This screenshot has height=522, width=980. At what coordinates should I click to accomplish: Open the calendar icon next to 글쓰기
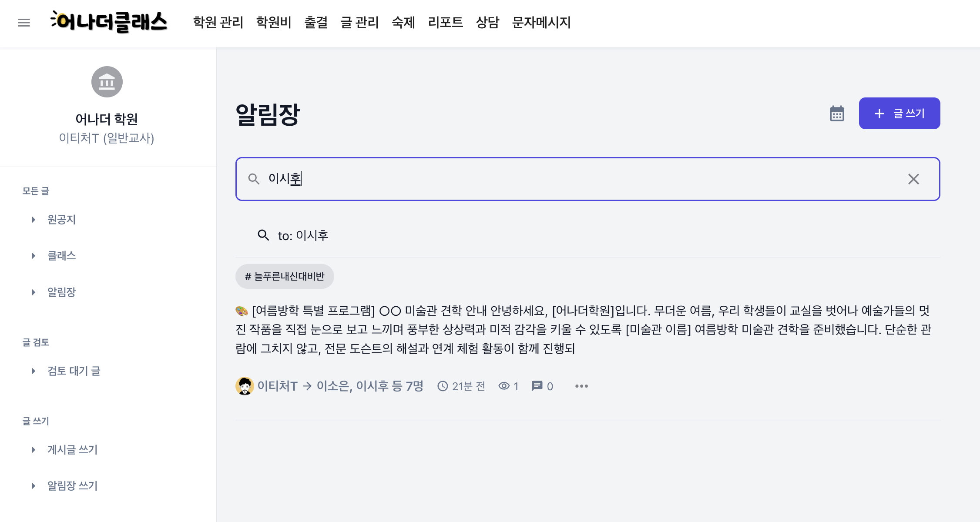click(837, 114)
